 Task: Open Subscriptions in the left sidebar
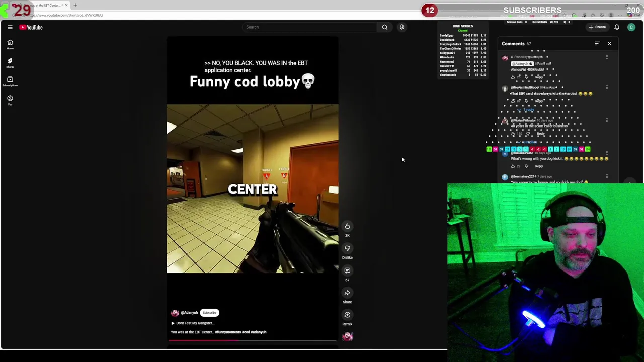10,81
